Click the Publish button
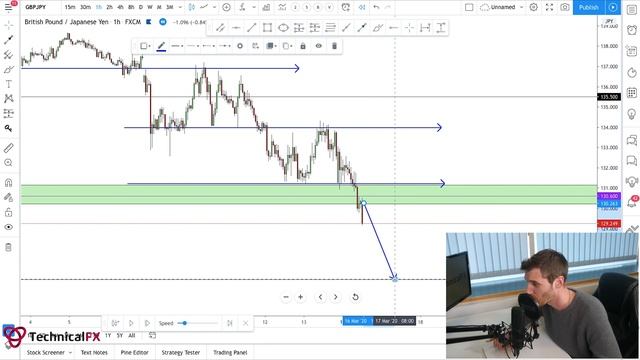The width and height of the screenshot is (640, 360). tap(589, 7)
